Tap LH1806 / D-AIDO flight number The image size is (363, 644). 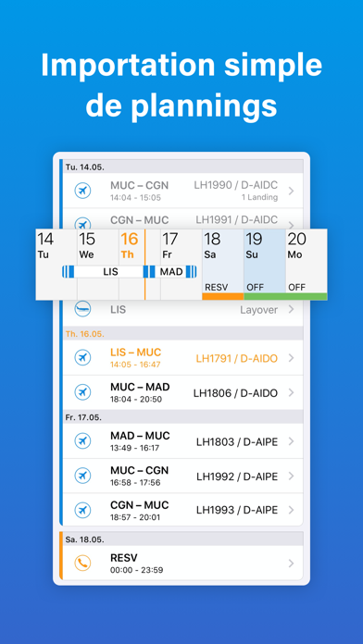235,393
